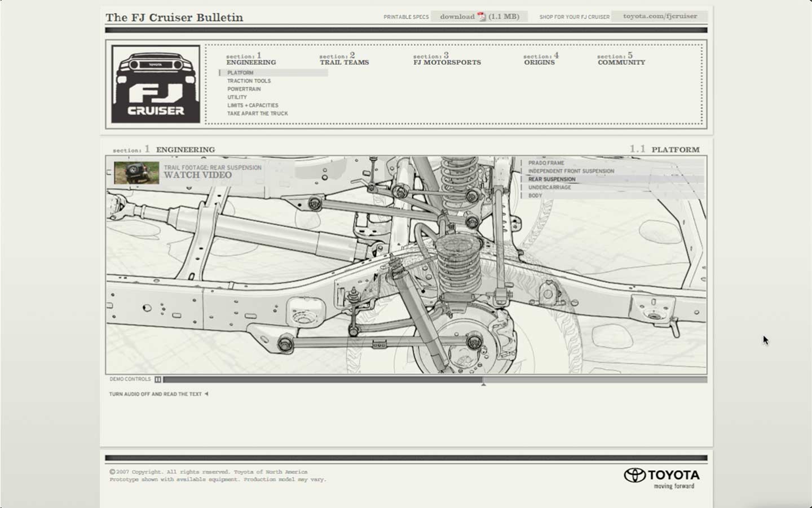Click the demo progress bar marker
Screen dimensions: 812x508
click(483, 382)
